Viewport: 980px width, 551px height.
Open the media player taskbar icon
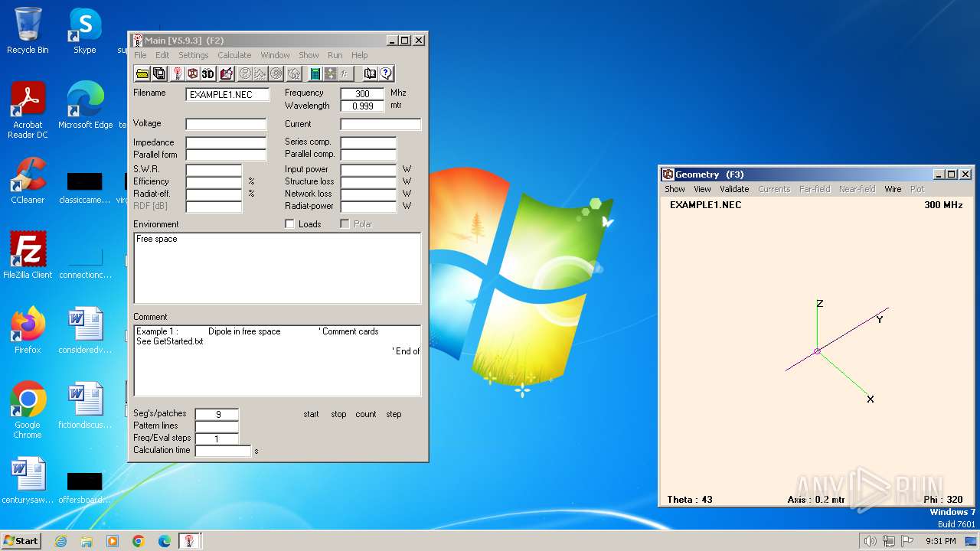coord(113,541)
